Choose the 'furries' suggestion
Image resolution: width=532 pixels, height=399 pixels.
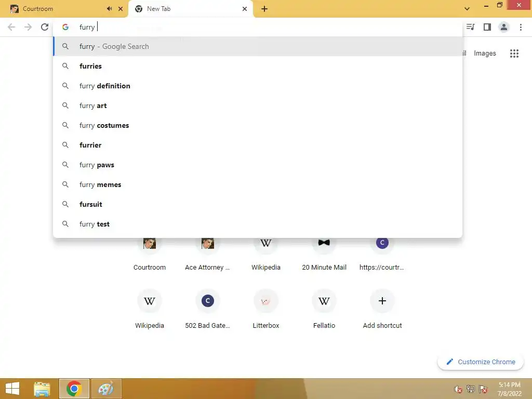(x=258, y=66)
